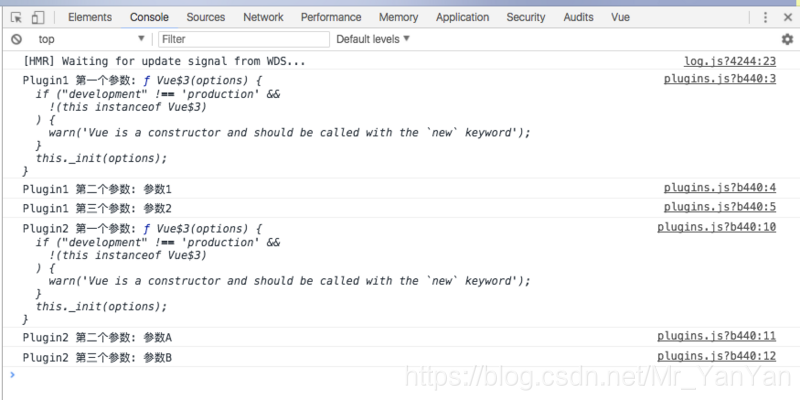800x400 pixels.
Task: Focus the console Filter input field
Action: point(243,39)
